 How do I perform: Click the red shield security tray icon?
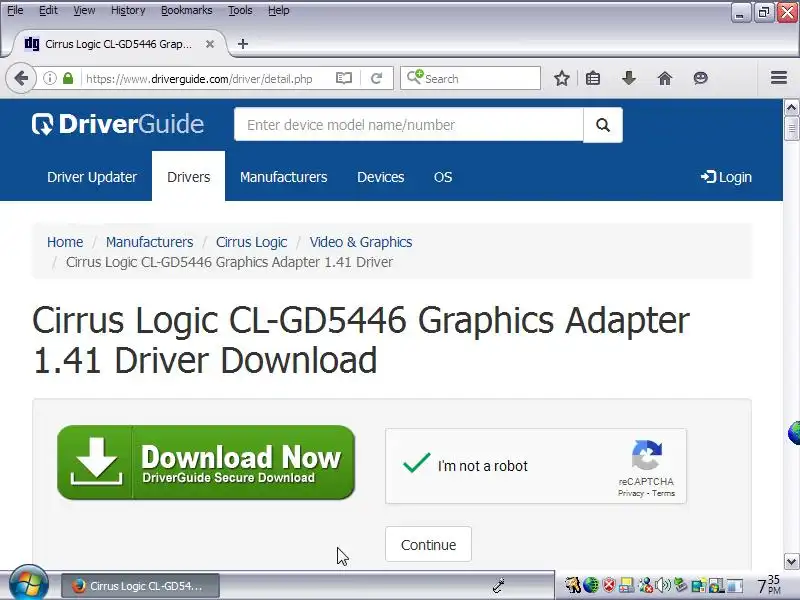609,585
